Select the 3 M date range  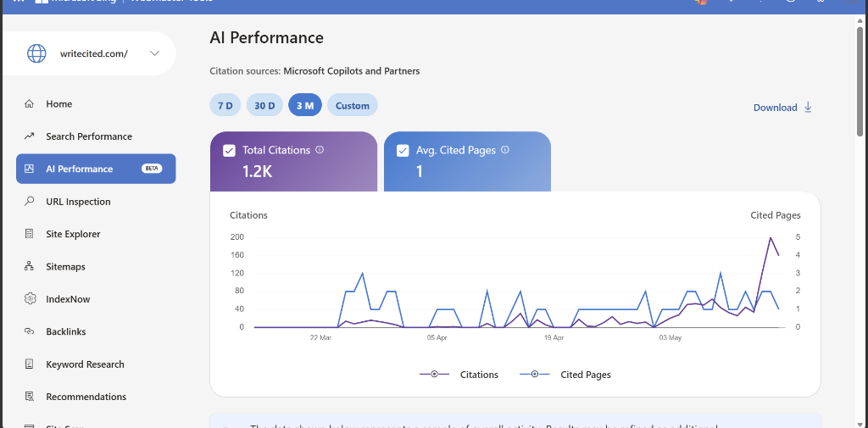[x=305, y=105]
